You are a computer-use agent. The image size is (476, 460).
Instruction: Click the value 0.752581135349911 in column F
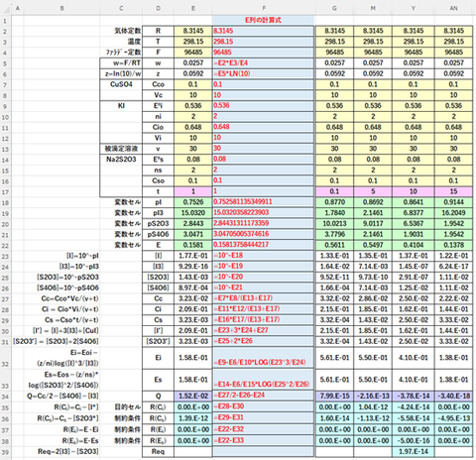[264, 202]
